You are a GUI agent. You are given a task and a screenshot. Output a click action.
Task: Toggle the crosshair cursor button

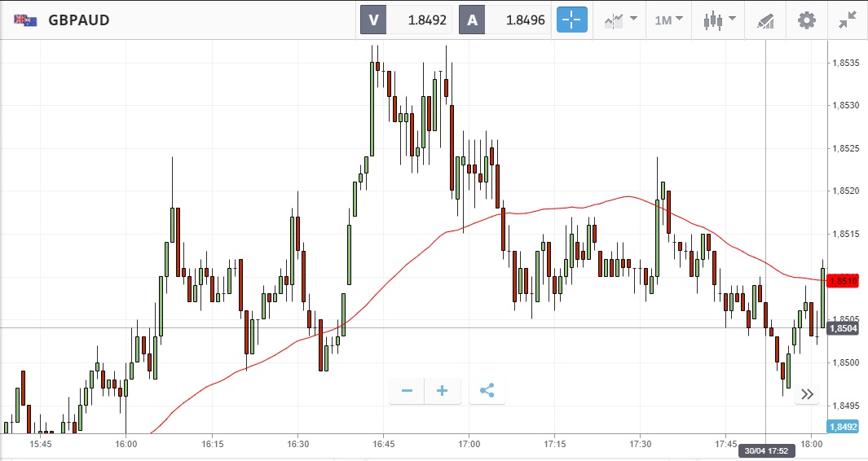pyautogui.click(x=571, y=20)
